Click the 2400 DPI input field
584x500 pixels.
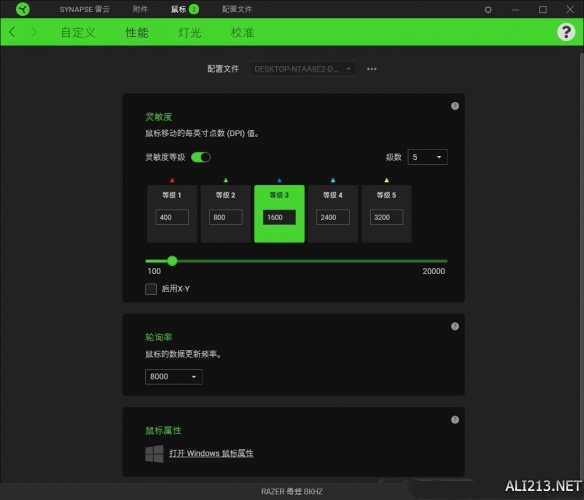point(333,217)
